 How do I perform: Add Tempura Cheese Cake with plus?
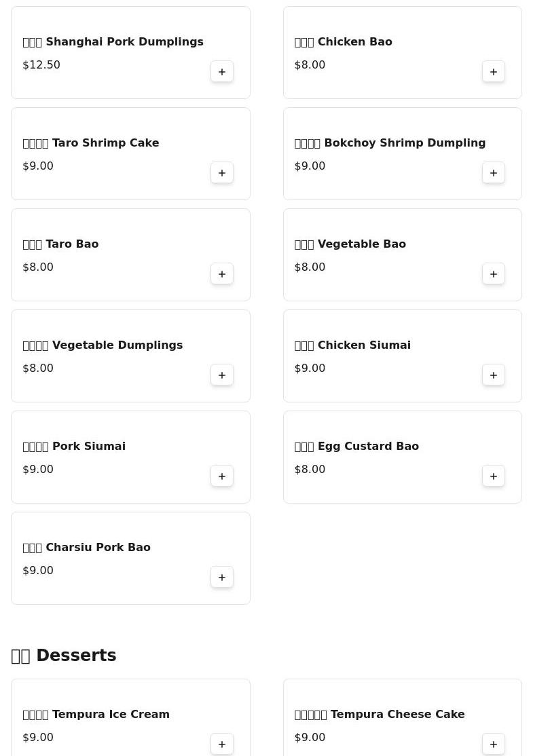(x=494, y=744)
